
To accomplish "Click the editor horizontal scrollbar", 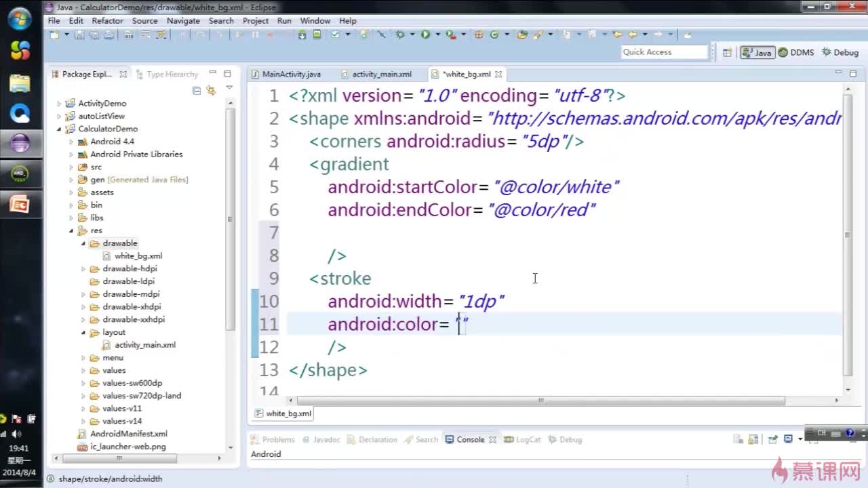I will pyautogui.click(x=540, y=401).
